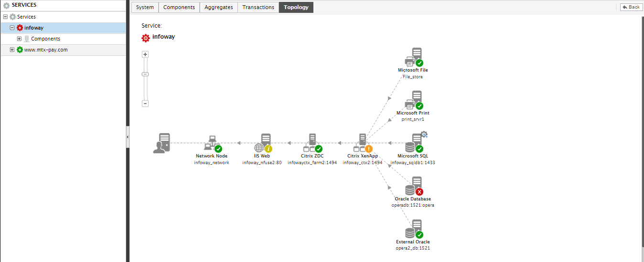Image resolution: width=644 pixels, height=262 pixels.
Task: Open the Oracle Database node icon
Action: pyautogui.click(x=414, y=186)
